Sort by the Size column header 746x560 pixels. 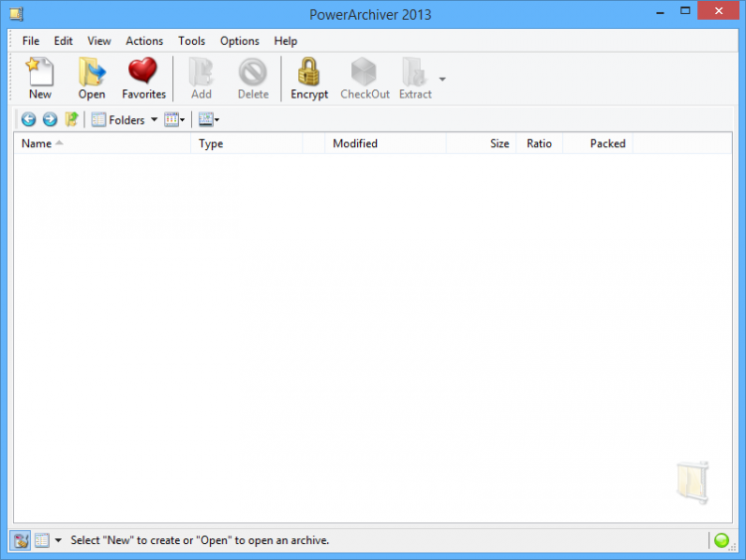point(481,143)
